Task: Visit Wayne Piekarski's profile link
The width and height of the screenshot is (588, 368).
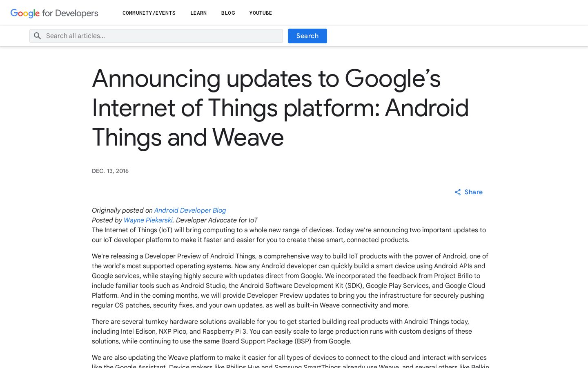Action: coord(148,220)
